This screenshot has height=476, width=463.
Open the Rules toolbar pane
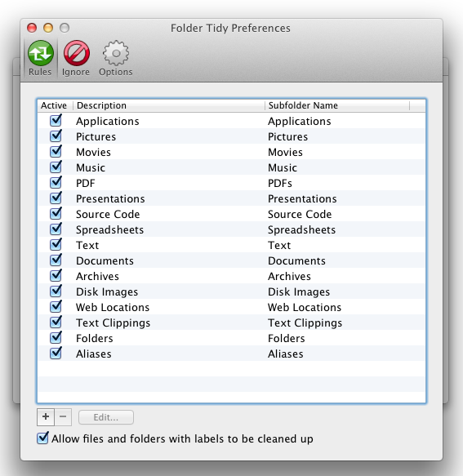click(40, 58)
